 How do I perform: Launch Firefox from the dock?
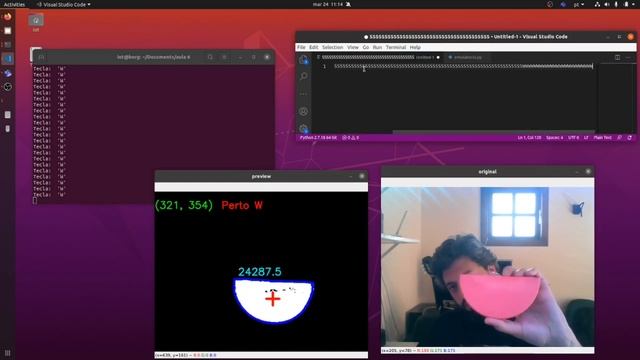pyautogui.click(x=7, y=17)
